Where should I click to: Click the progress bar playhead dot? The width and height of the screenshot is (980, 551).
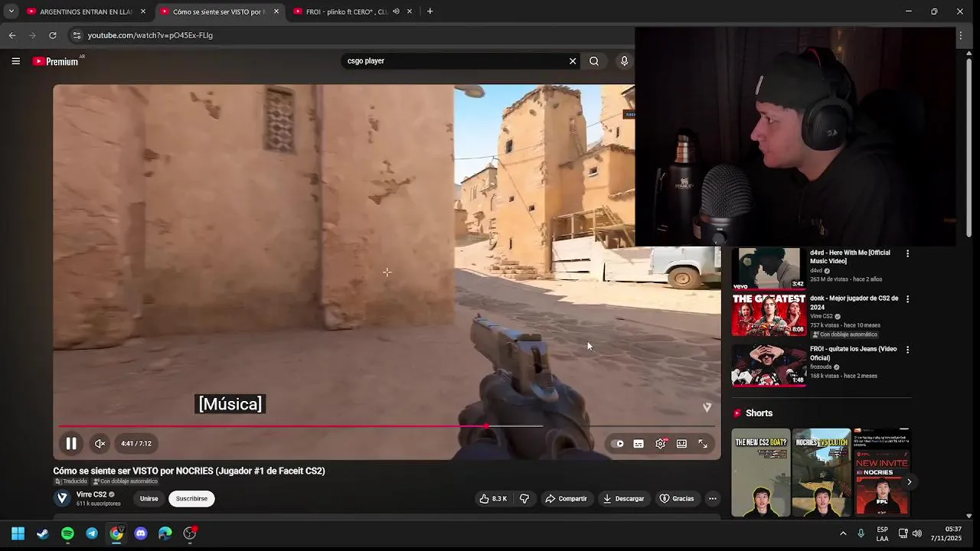[x=485, y=426]
